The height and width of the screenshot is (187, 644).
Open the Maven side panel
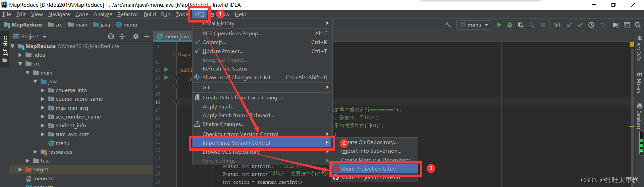click(639, 82)
